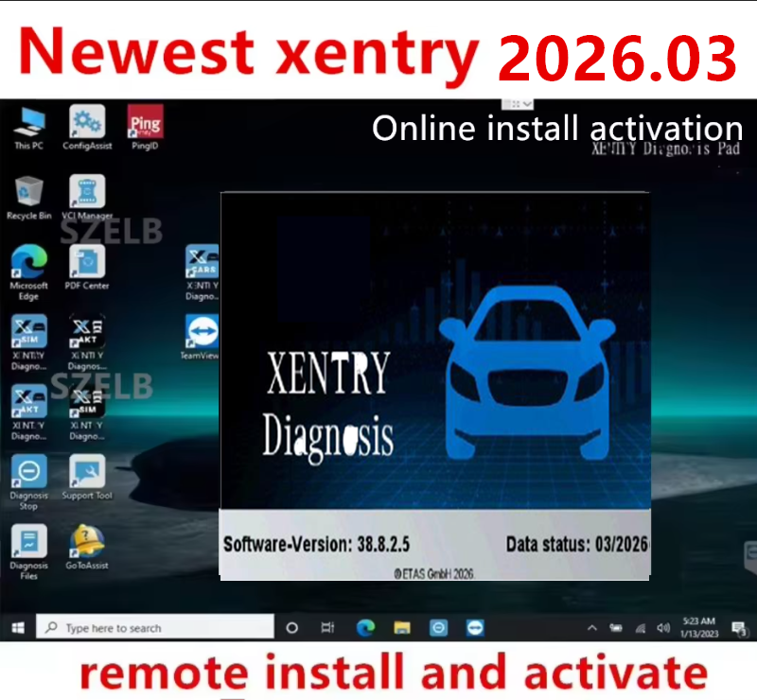This screenshot has height=700, width=757.
Task: Click the volume speaker tray icon
Action: point(663,628)
